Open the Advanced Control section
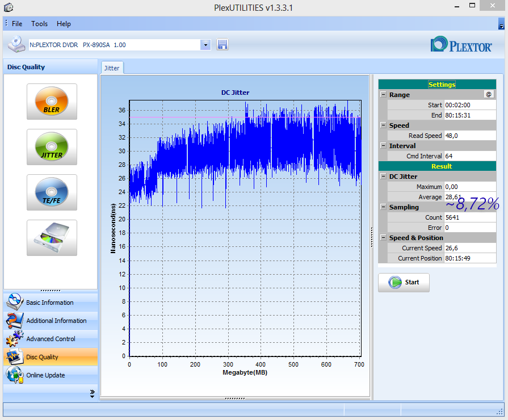The height and width of the screenshot is (420, 508). click(51, 338)
